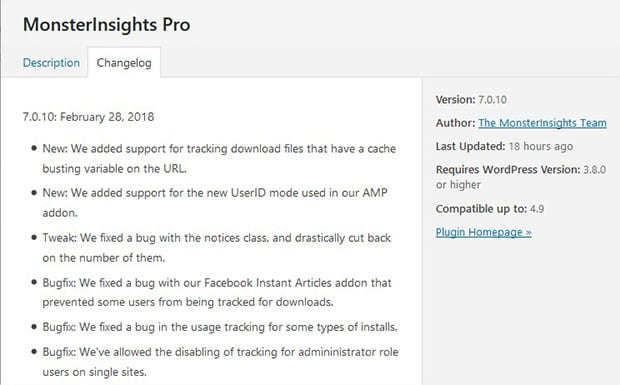
Task: Click the Last Updated 18 hours ago text
Action: coord(504,146)
